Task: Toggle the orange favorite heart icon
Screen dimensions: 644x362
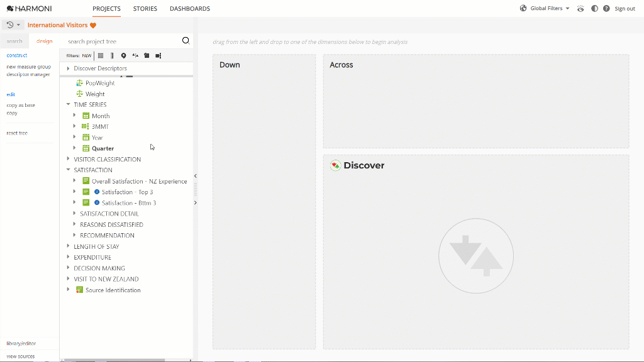Action: 93,25
